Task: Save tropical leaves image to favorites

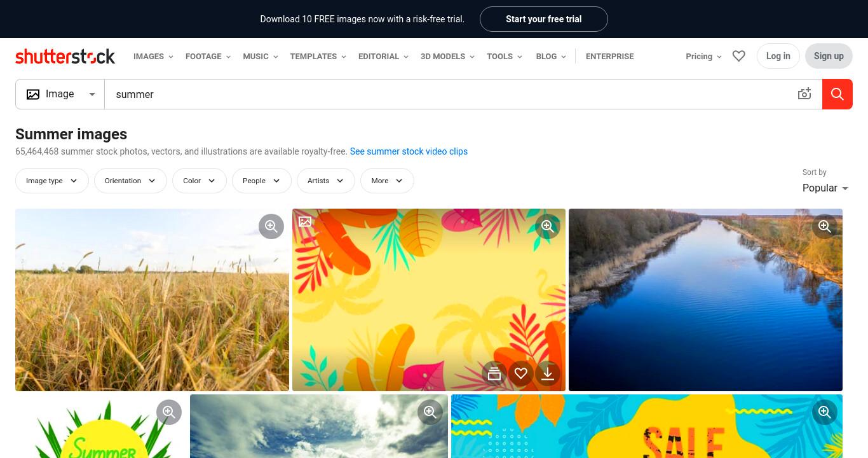Action: 521,373
